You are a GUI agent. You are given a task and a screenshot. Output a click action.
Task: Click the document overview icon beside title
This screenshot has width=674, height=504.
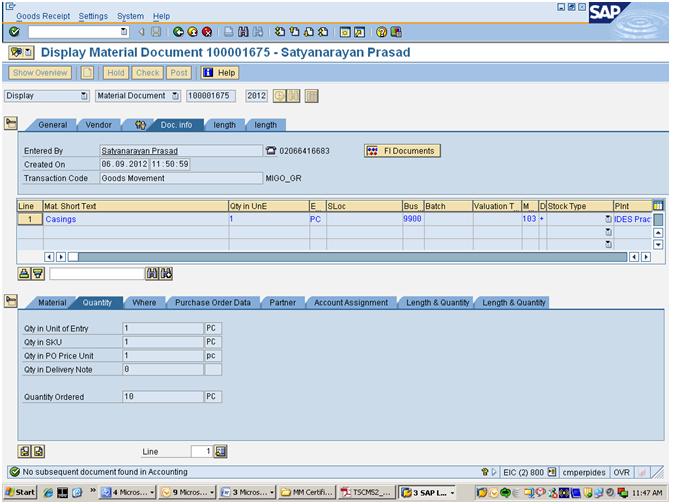coord(21,52)
